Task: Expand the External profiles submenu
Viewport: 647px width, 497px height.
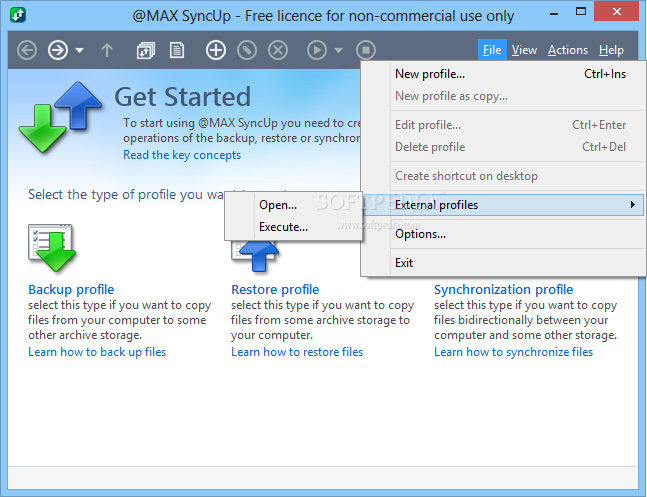Action: (503, 205)
